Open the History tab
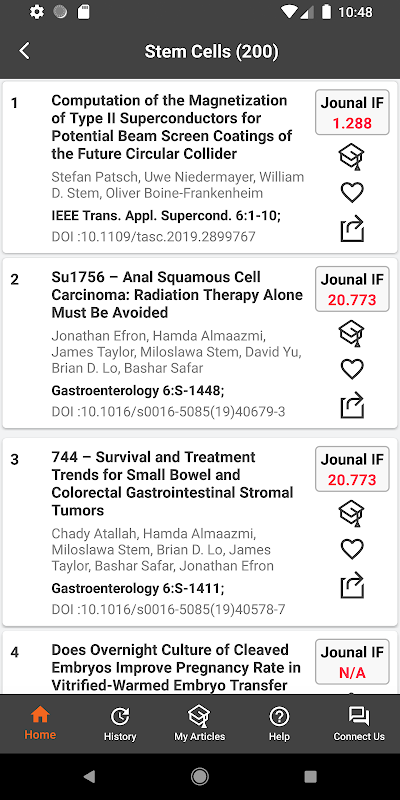 click(120, 724)
